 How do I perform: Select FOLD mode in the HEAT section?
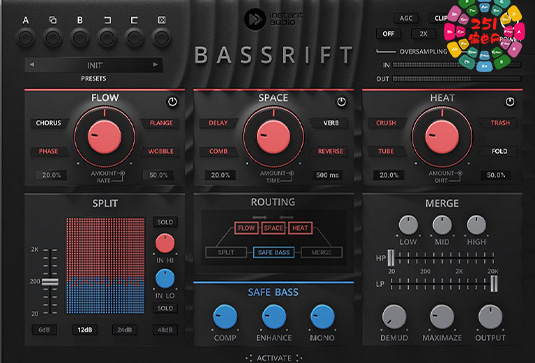click(x=499, y=151)
